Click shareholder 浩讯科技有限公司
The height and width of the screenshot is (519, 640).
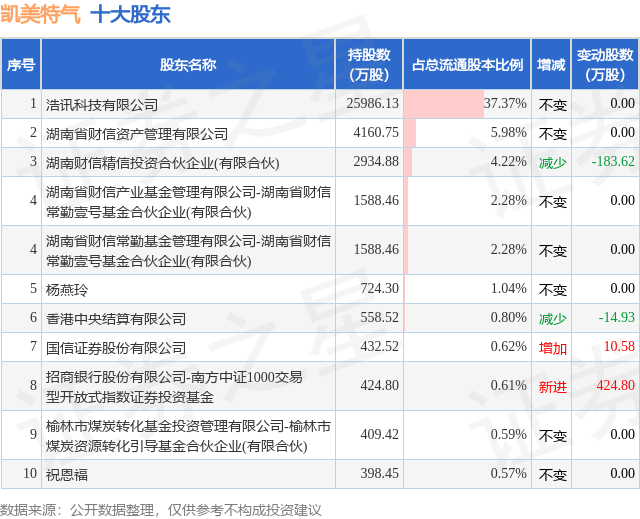click(102, 105)
